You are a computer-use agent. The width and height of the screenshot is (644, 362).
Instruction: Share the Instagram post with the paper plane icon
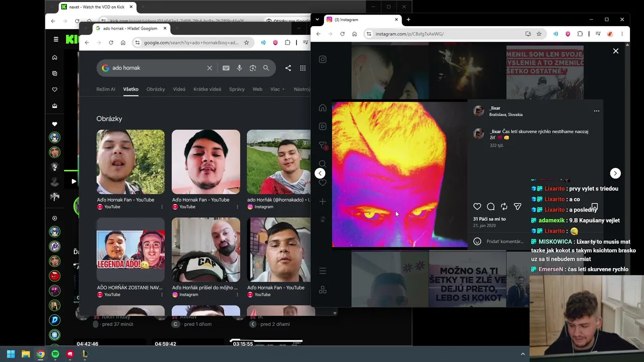click(x=517, y=207)
